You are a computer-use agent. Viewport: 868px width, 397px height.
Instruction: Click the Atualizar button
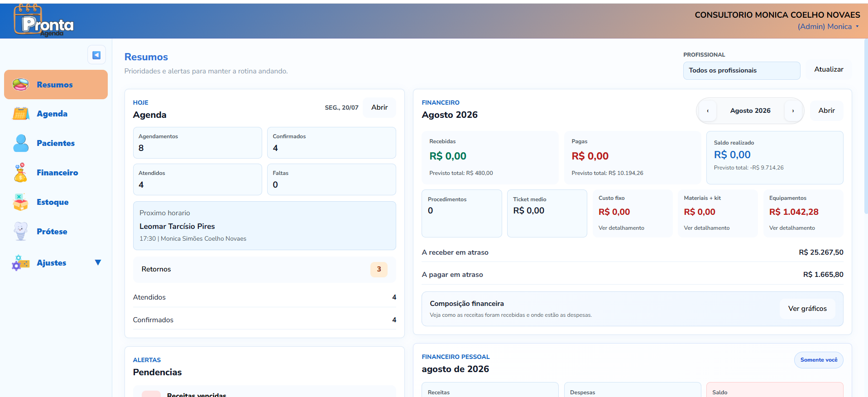click(x=829, y=69)
